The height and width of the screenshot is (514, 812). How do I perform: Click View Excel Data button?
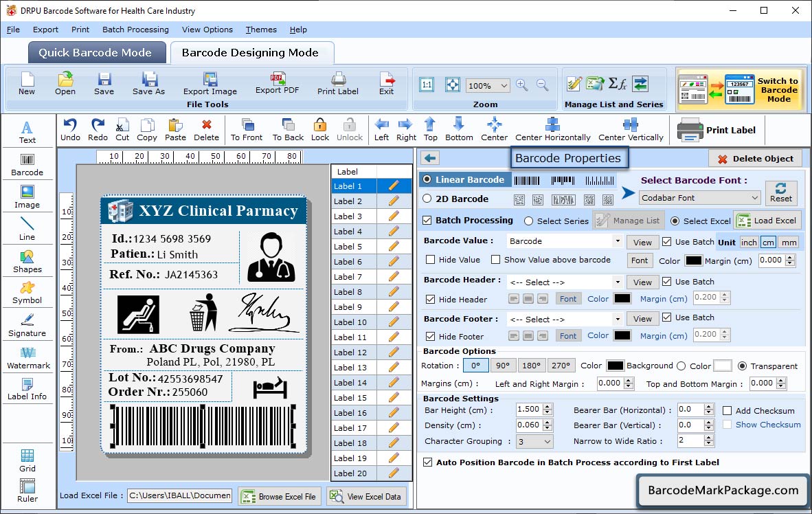pyautogui.click(x=367, y=496)
